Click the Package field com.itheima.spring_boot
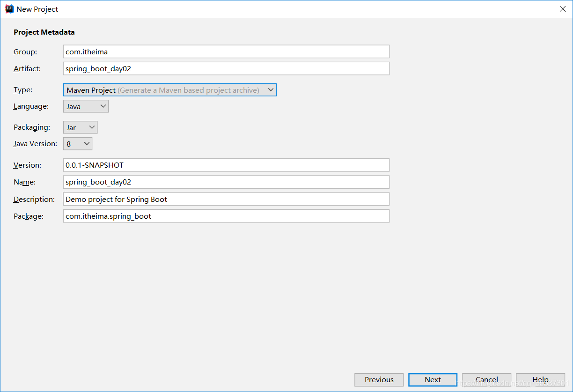This screenshot has height=392, width=573. (226, 216)
